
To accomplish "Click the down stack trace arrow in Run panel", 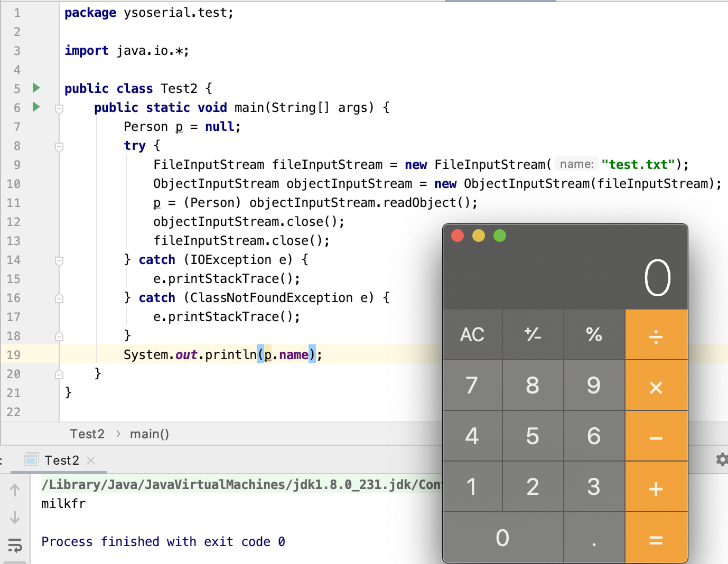I will 15,518.
